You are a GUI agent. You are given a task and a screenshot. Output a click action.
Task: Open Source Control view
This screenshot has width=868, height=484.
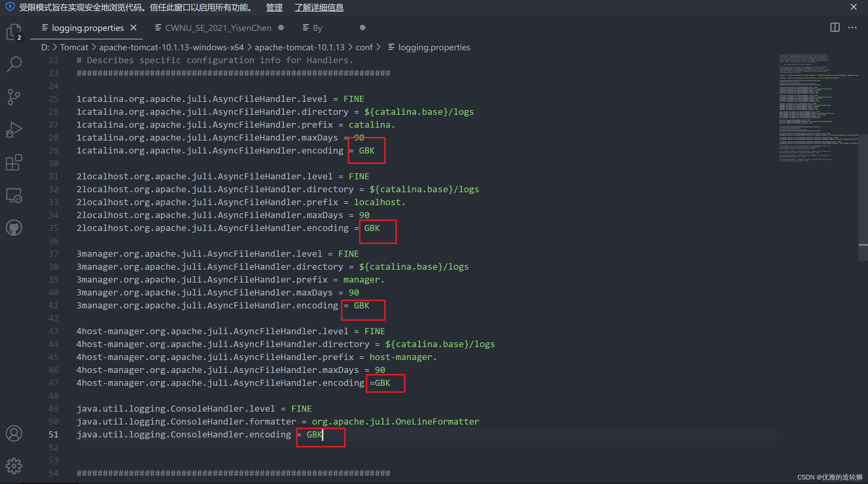coord(14,97)
